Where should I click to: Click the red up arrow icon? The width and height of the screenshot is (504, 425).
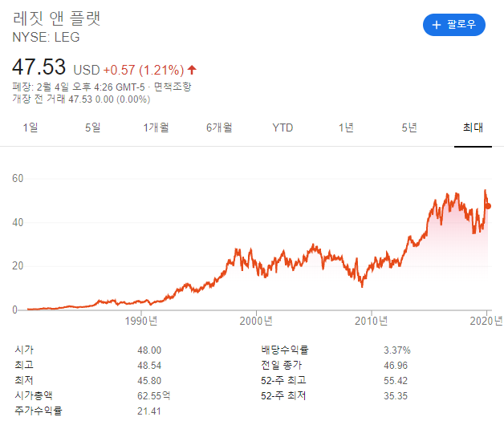click(x=192, y=70)
